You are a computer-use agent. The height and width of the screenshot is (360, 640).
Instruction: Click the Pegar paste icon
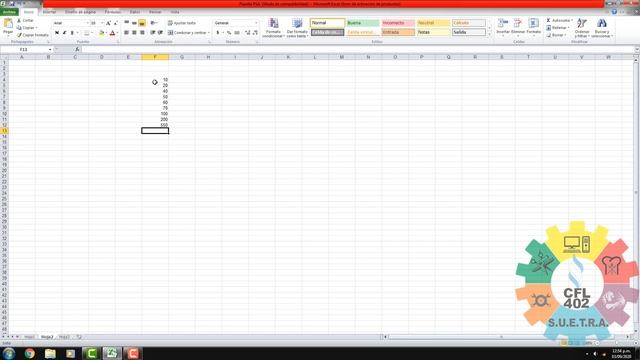(x=8, y=24)
